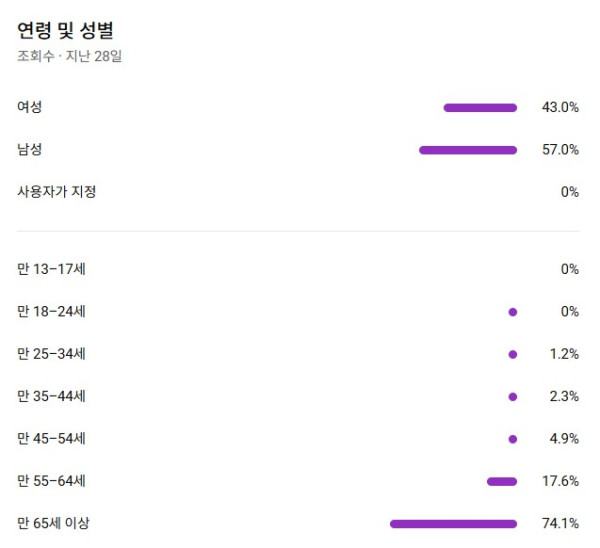Click the purple bar for 만 55–64세

point(502,482)
